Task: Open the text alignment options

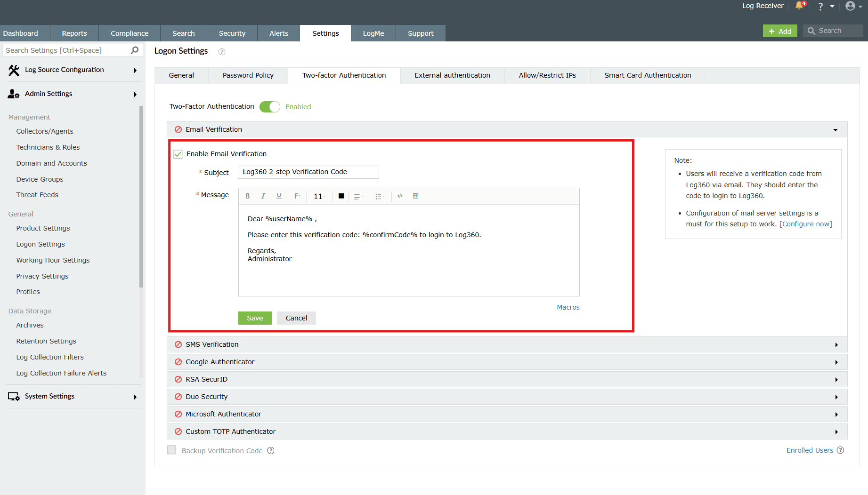Action: tap(358, 196)
